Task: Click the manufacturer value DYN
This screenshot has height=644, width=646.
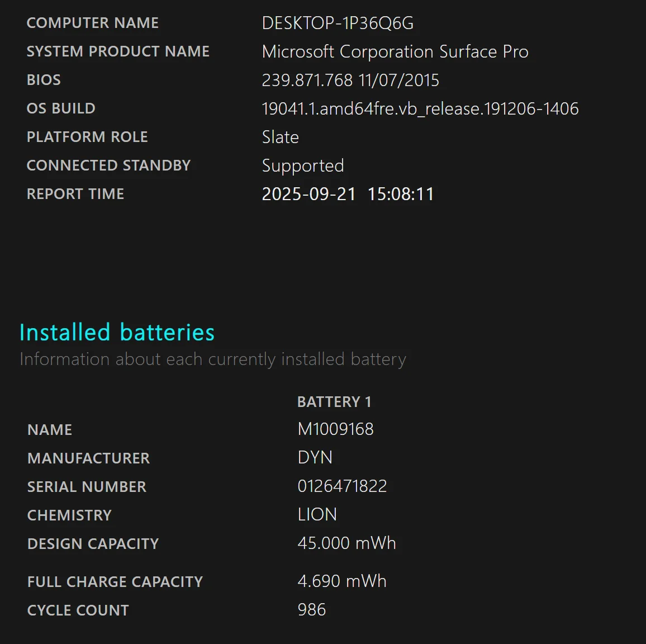Action: [x=315, y=458]
